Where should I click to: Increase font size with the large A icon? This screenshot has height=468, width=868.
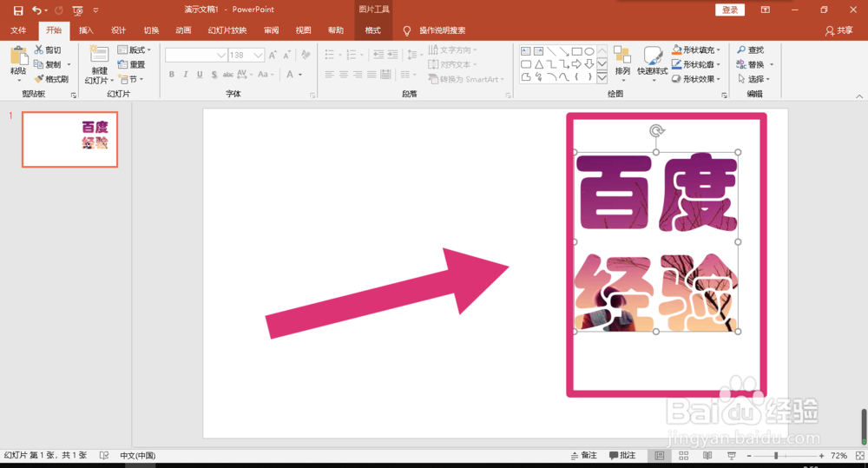pyautogui.click(x=273, y=55)
